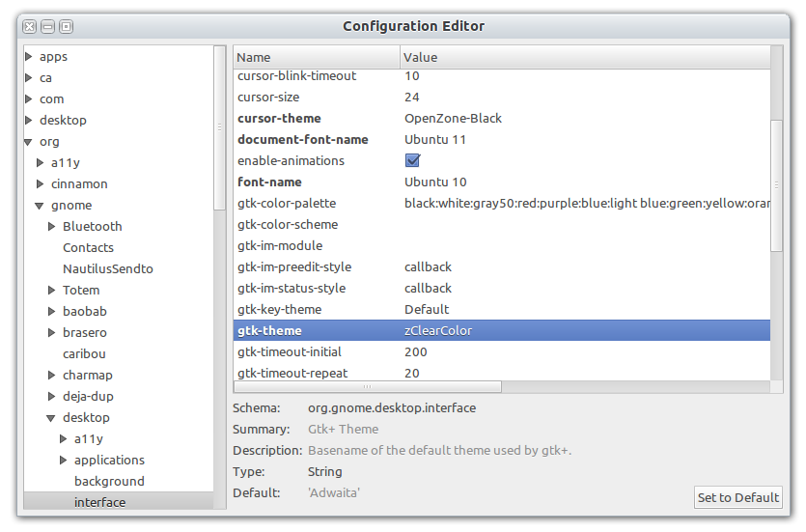
Task: Collapse the org tree node
Action: click(x=29, y=142)
